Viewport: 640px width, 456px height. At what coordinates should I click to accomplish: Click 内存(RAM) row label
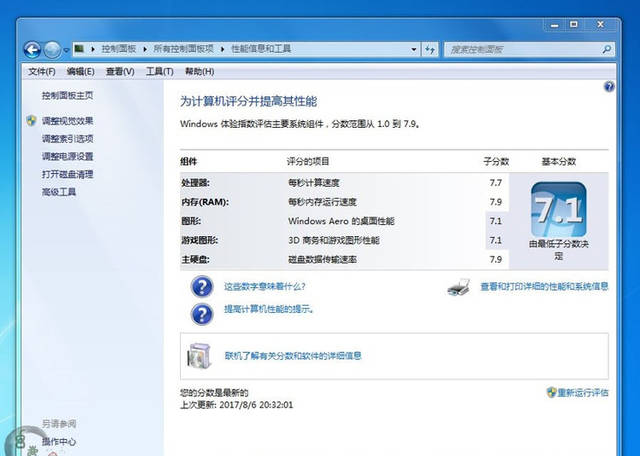point(205,202)
